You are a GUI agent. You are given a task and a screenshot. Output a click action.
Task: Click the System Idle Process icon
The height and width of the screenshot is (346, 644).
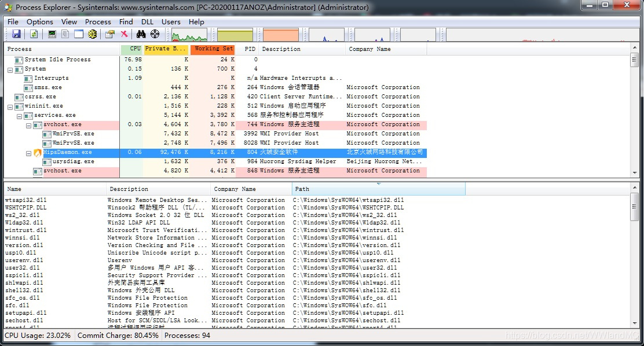pos(19,60)
